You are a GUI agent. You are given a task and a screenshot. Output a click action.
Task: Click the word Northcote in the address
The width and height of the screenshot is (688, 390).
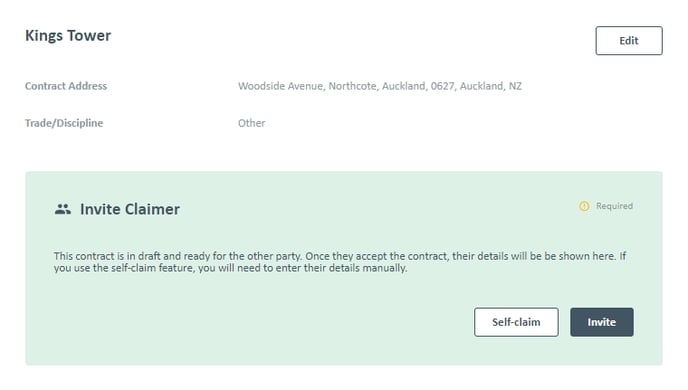353,86
